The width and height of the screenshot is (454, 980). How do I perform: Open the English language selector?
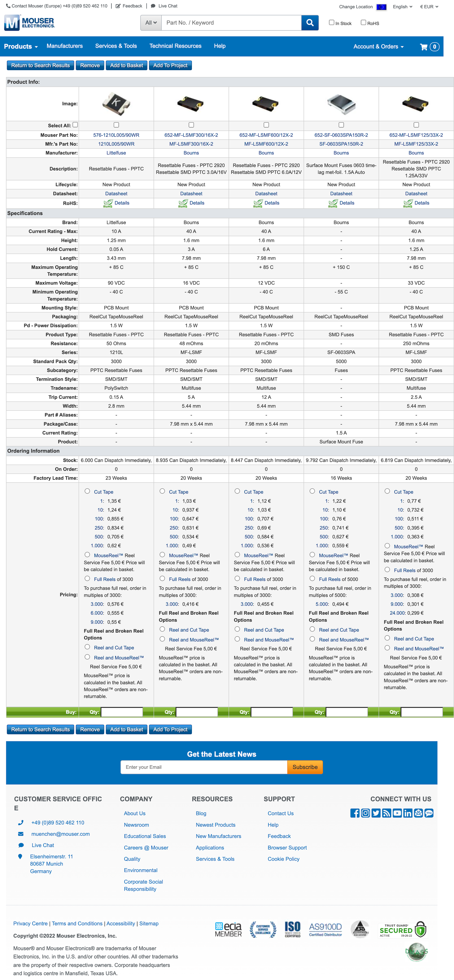click(x=402, y=6)
